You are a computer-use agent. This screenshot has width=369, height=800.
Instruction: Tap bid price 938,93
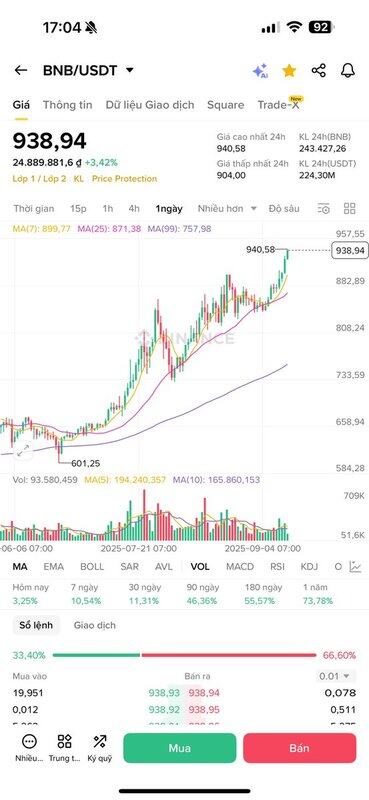tap(164, 693)
